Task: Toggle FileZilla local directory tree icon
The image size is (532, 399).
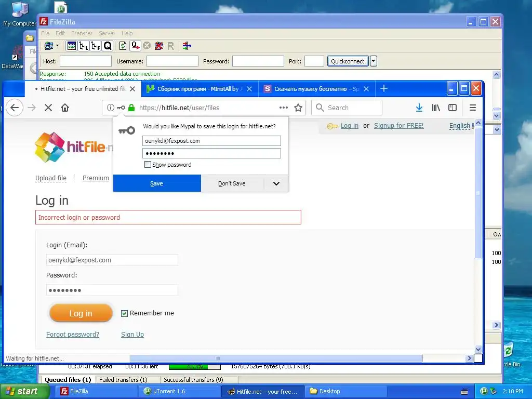Action: pyautogui.click(x=84, y=46)
